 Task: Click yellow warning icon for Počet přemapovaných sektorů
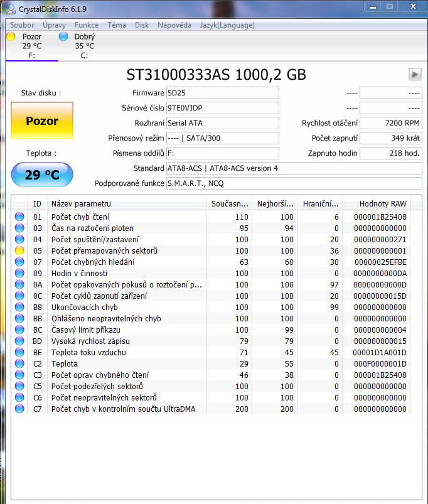click(x=19, y=250)
